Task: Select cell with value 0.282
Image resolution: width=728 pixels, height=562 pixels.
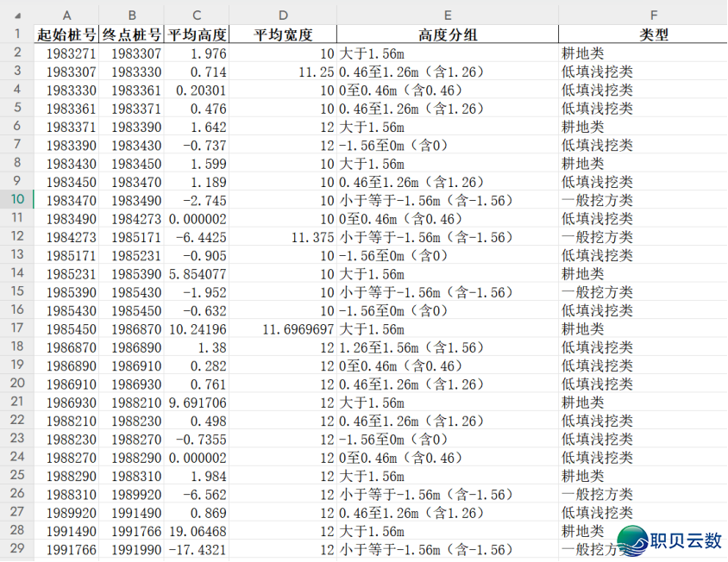Action: pyautogui.click(x=197, y=365)
